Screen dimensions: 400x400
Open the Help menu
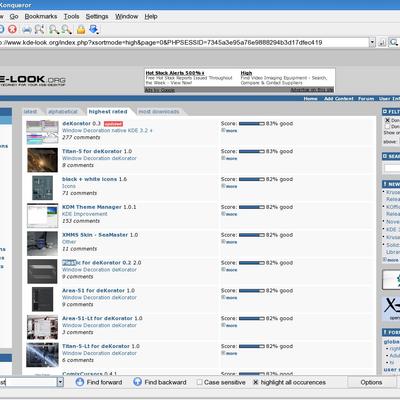[x=151, y=16]
